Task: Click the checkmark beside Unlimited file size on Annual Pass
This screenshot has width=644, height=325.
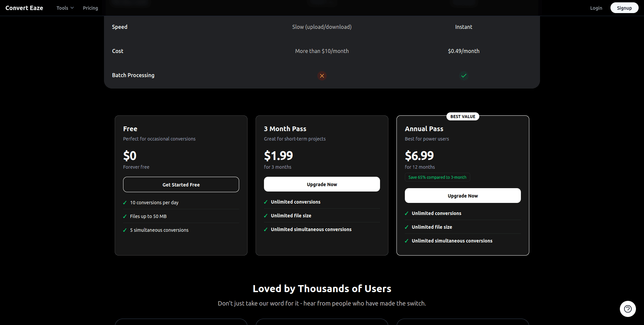Action: [407, 227]
